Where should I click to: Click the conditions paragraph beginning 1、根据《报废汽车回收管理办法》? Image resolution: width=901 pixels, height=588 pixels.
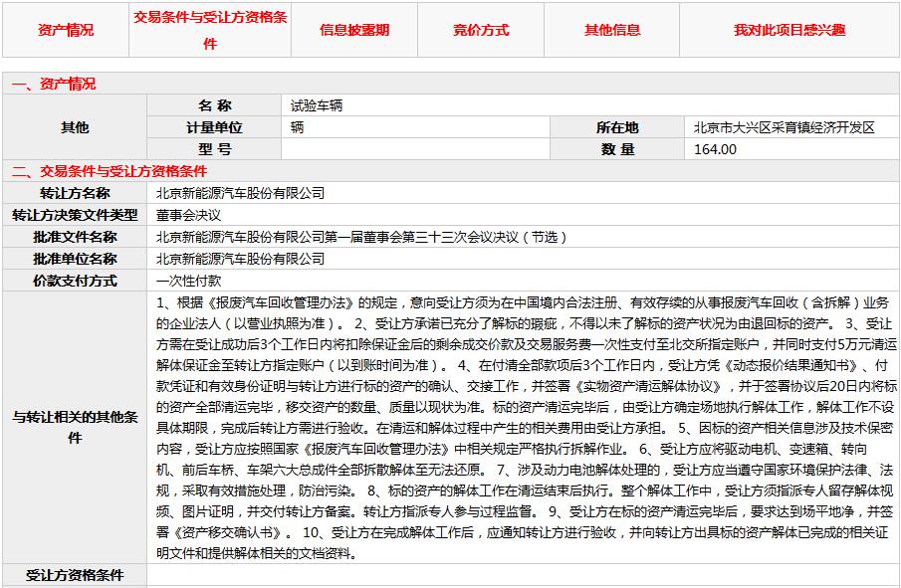(x=526, y=427)
